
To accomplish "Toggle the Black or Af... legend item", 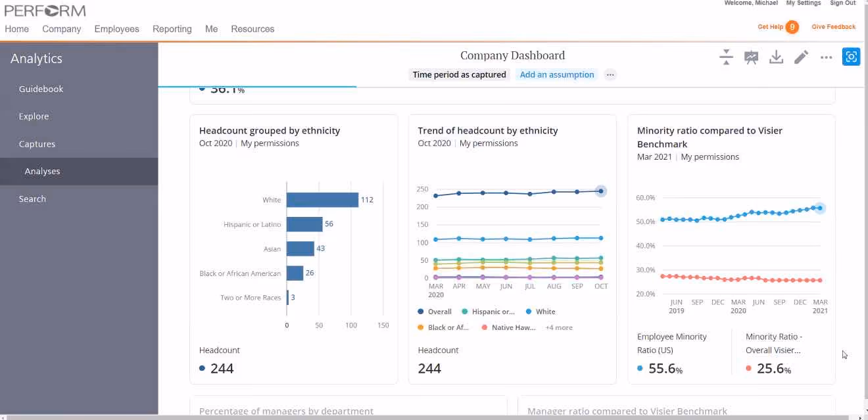I will coord(443,327).
